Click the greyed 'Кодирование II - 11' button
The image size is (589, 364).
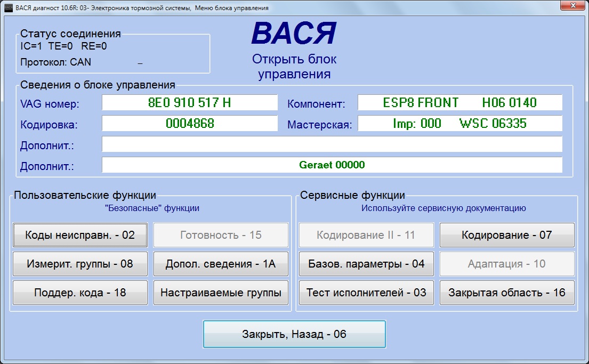click(x=366, y=235)
